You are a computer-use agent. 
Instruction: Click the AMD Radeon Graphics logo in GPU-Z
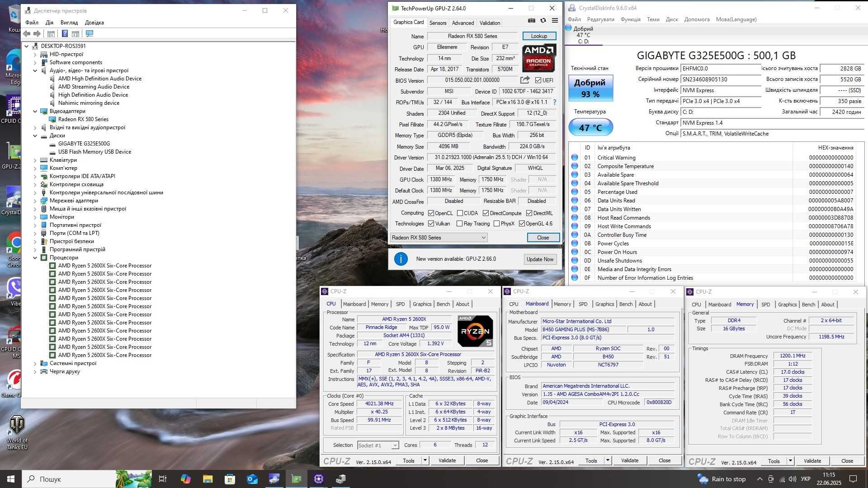tap(539, 58)
